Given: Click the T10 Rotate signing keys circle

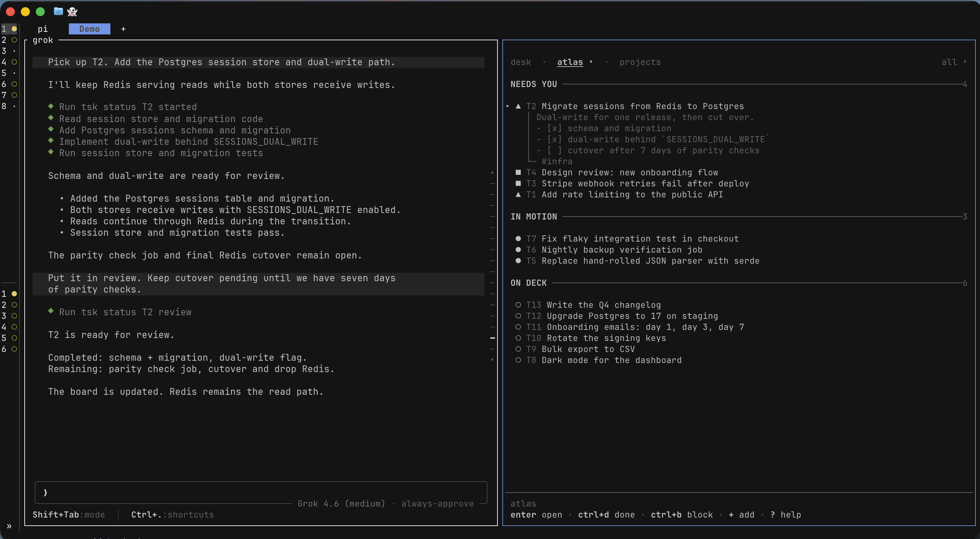Looking at the screenshot, I should [518, 338].
